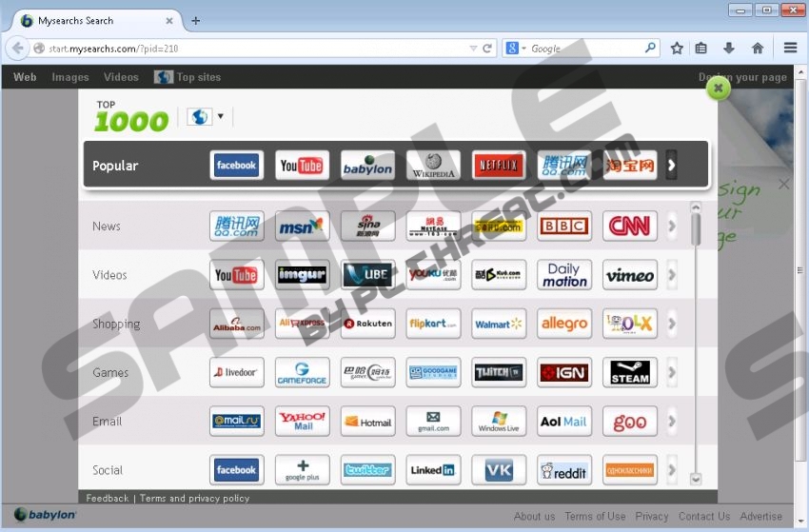The height and width of the screenshot is (532, 809).
Task: Click the BBC icon in News row
Action: pyautogui.click(x=563, y=227)
